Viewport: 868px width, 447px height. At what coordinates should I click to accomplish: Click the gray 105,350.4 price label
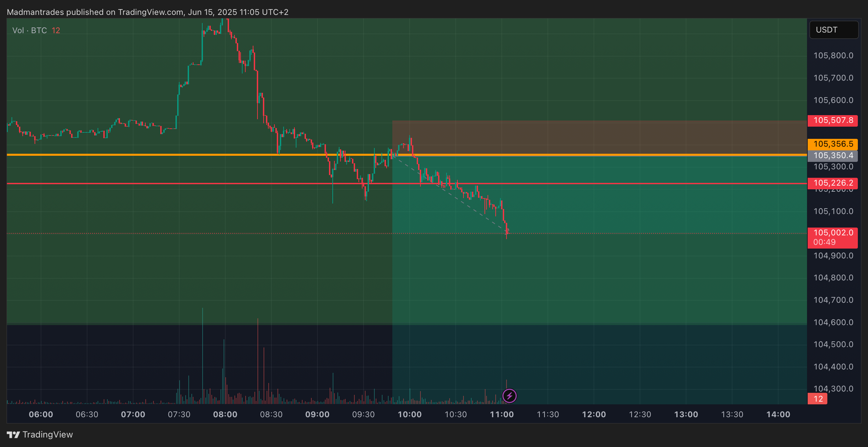point(832,156)
